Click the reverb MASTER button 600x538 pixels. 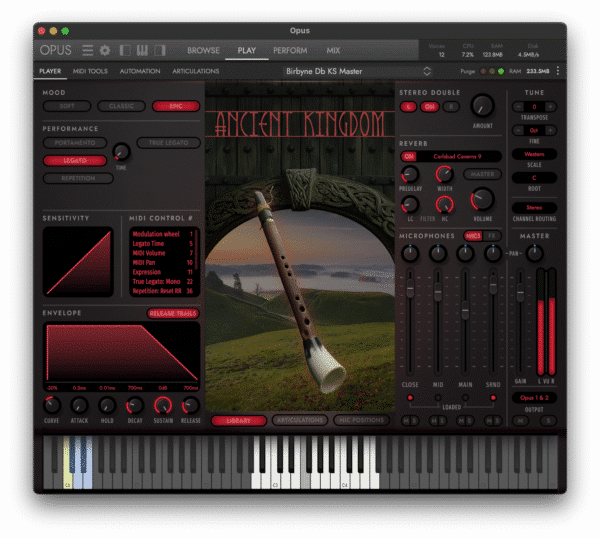(482, 174)
